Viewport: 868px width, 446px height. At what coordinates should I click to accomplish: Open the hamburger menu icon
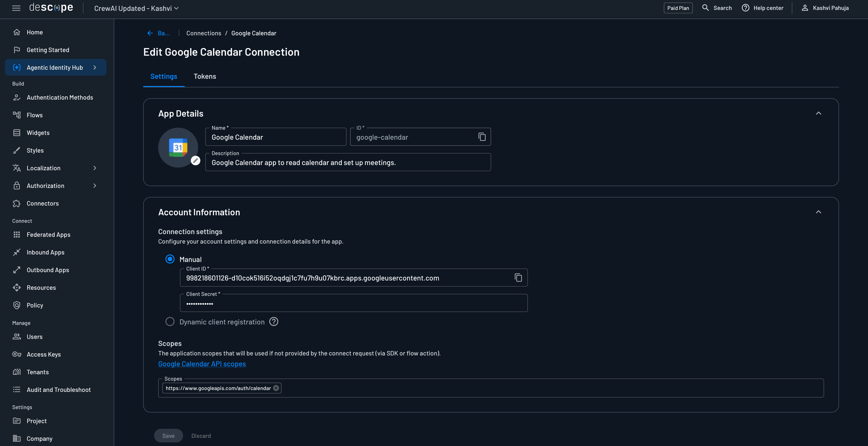[x=16, y=8]
